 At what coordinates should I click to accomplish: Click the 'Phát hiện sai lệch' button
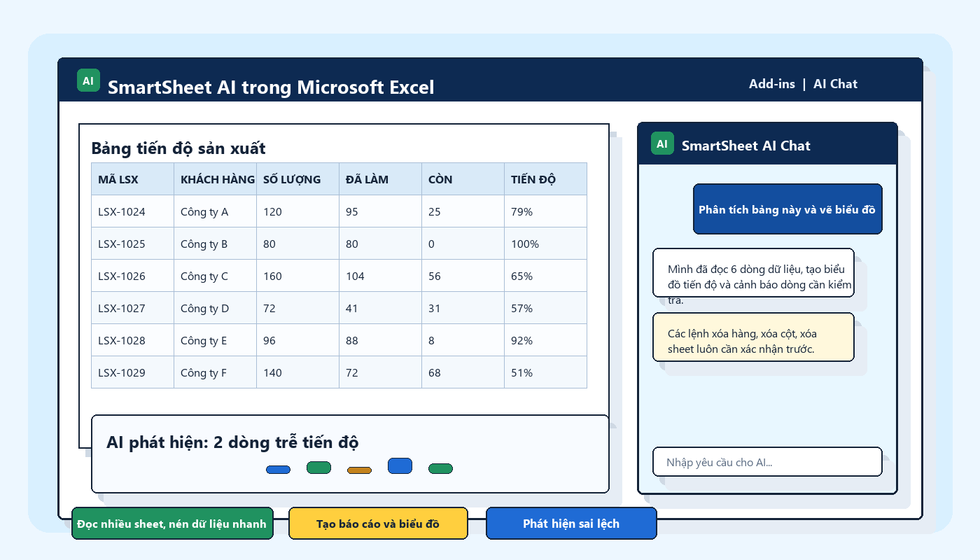pos(571,524)
